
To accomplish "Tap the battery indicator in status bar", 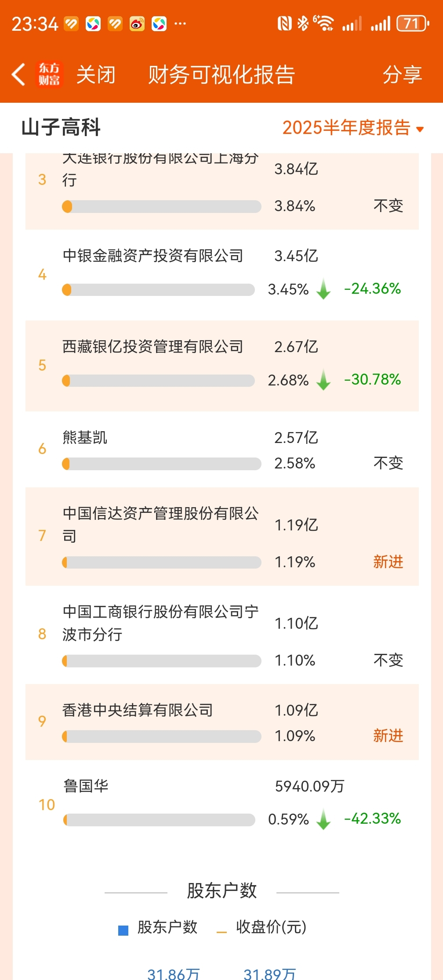I will coord(412,23).
